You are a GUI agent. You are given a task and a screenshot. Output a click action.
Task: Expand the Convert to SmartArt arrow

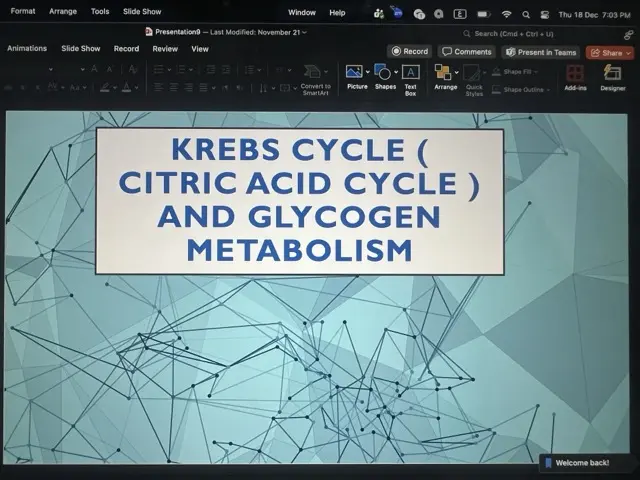click(x=326, y=72)
